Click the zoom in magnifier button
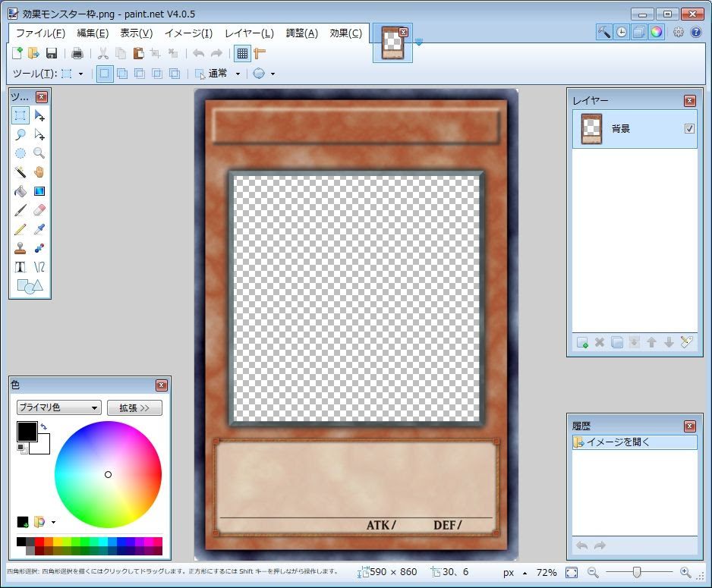The width and height of the screenshot is (712, 588). [685, 573]
